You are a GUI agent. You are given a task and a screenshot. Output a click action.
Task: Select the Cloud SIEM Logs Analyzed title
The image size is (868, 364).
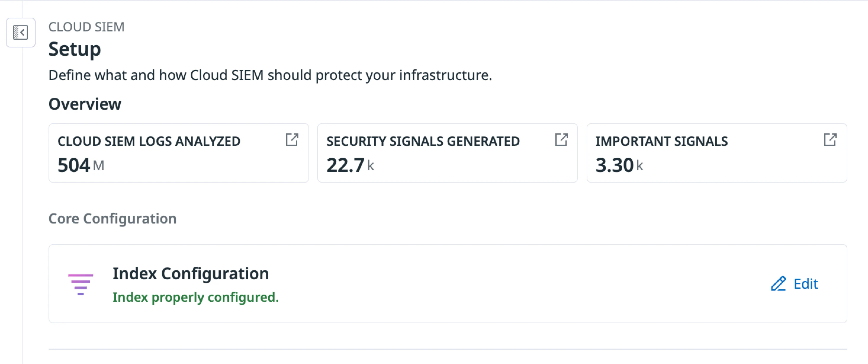(x=149, y=141)
